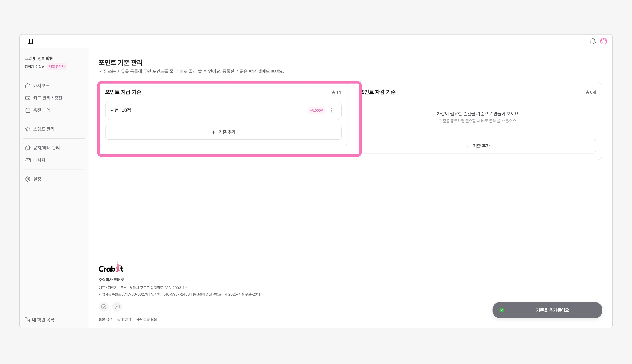The height and width of the screenshot is (364, 632).
Task: Open the more options menu for 시험 100점
Action: (331, 110)
